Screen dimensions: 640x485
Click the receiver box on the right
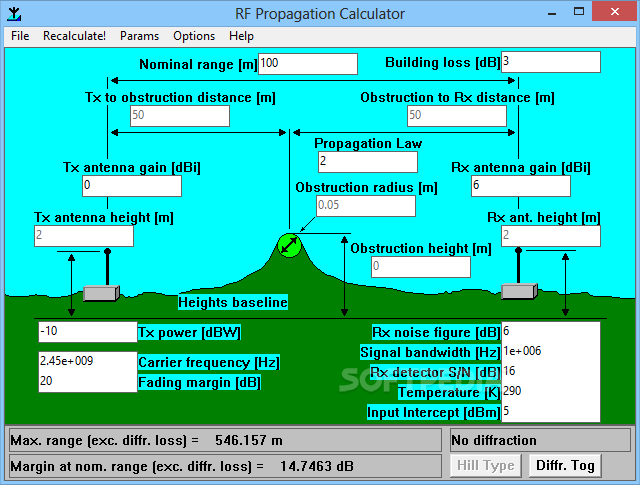(519, 291)
